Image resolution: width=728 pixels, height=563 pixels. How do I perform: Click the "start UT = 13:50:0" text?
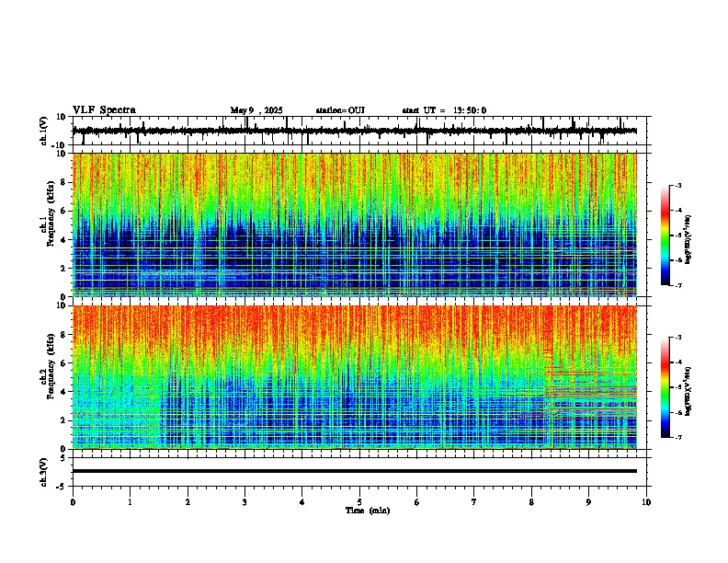tap(444, 110)
